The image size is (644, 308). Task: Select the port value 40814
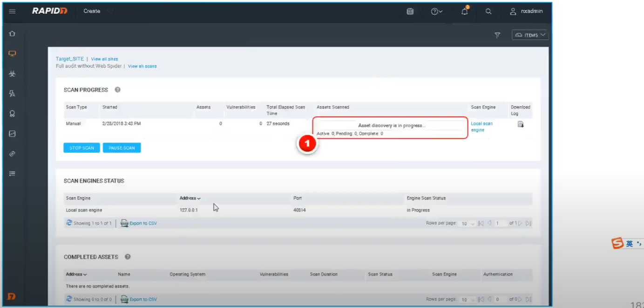pos(299,210)
